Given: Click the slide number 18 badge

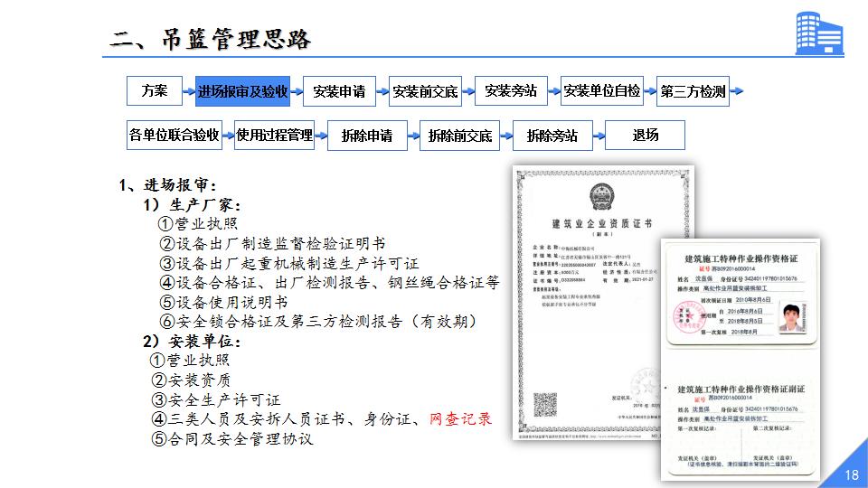Looking at the screenshot, I should pos(850,475).
